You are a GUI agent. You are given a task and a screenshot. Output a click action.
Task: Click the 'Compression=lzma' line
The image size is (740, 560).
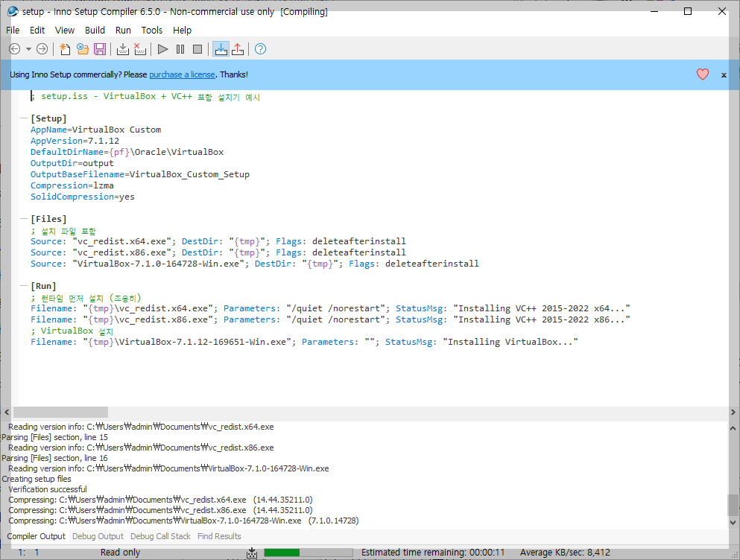(72, 185)
